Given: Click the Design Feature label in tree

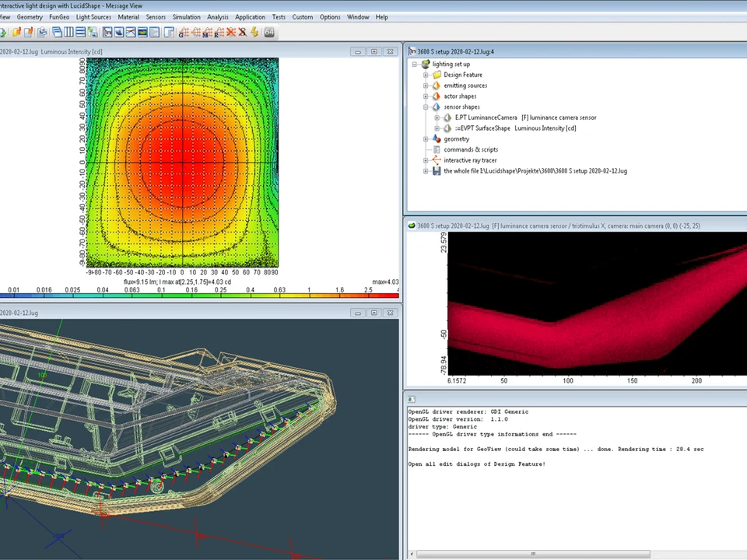Looking at the screenshot, I should 463,75.
